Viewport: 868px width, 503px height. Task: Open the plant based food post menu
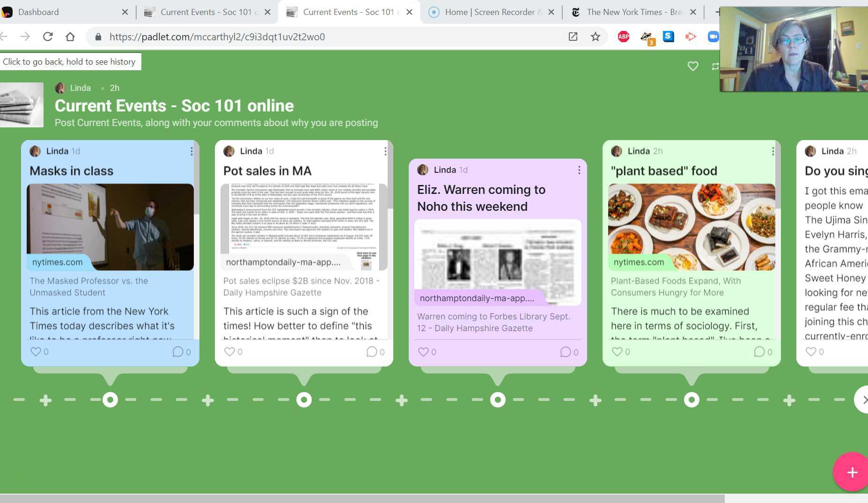tap(773, 151)
